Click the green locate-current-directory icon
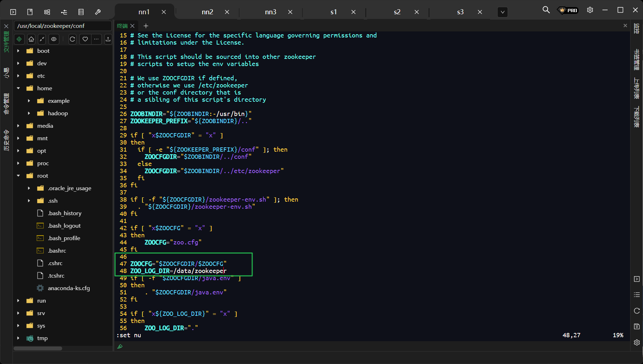 [x=19, y=39]
